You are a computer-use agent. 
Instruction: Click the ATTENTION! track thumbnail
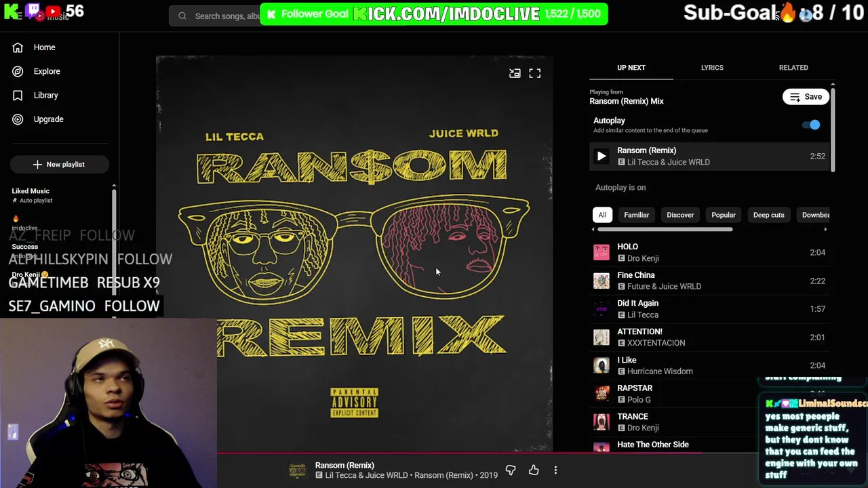[x=601, y=337]
